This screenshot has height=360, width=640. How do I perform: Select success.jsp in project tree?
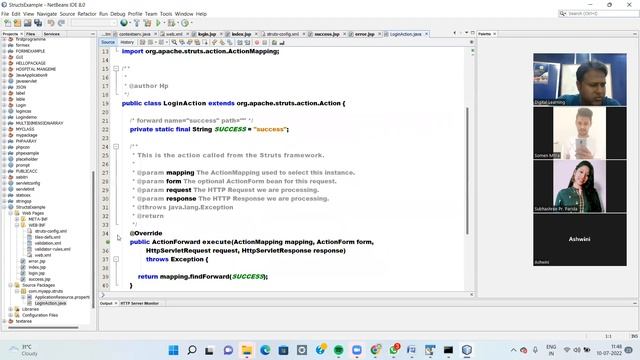click(x=40, y=279)
